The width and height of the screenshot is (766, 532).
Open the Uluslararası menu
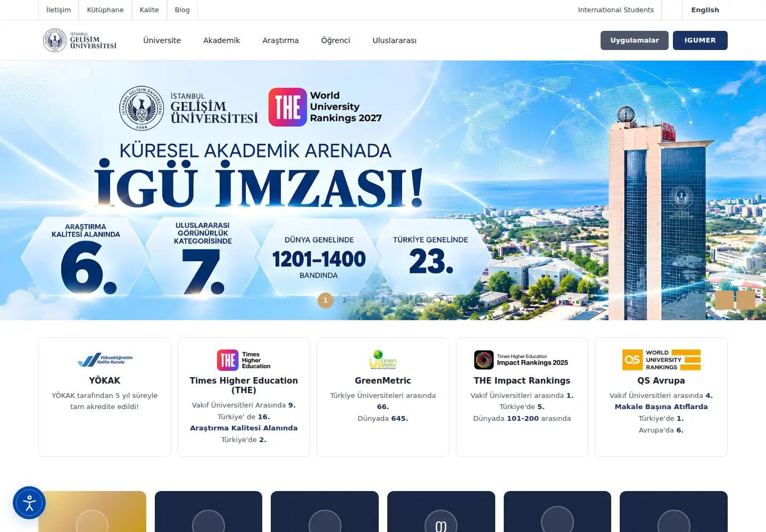[394, 40]
